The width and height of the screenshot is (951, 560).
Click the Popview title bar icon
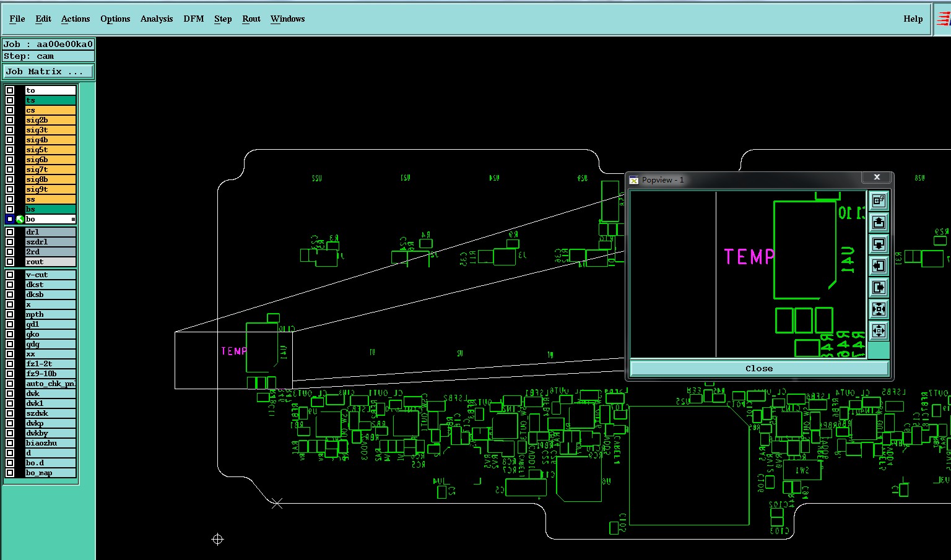point(634,180)
